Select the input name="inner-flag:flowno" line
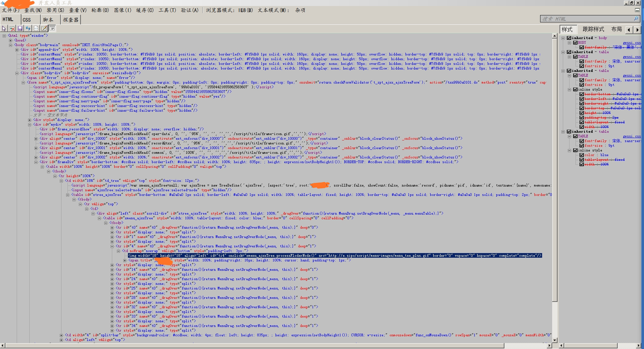 (x=132, y=92)
